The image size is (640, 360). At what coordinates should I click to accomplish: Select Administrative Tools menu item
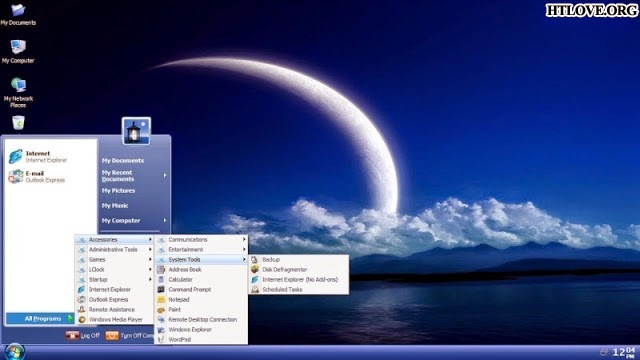(x=114, y=249)
